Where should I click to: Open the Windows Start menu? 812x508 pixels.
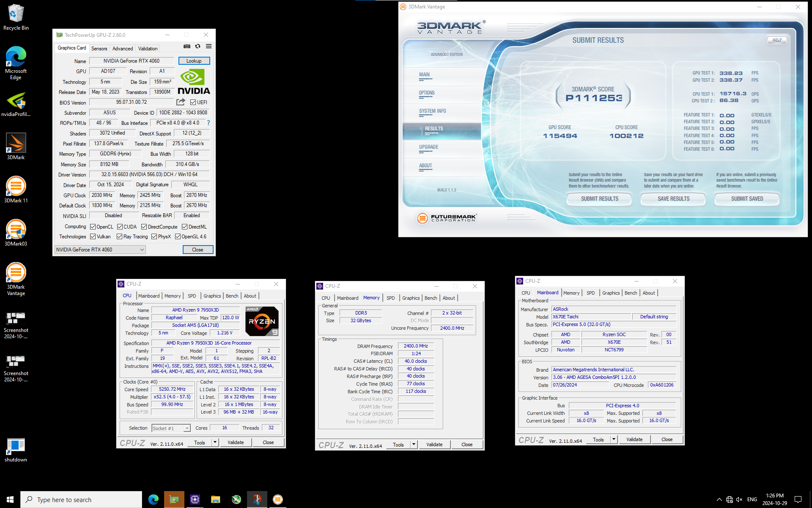(10, 500)
